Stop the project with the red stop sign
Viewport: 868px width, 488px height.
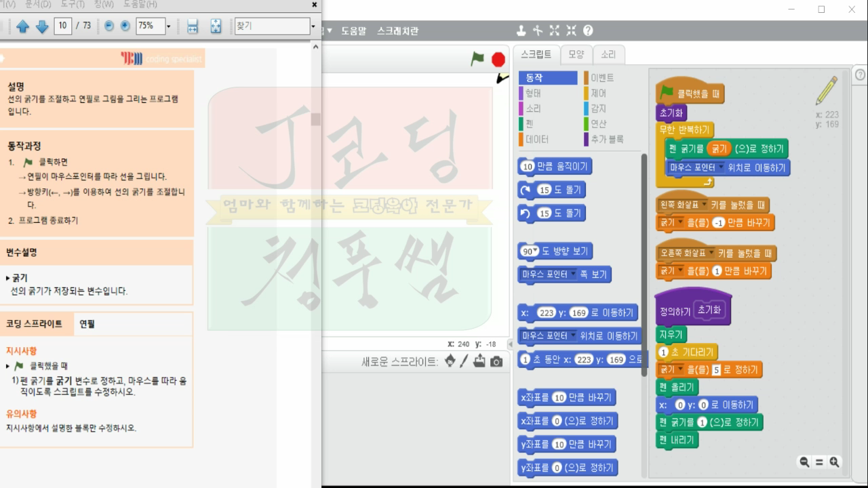497,59
